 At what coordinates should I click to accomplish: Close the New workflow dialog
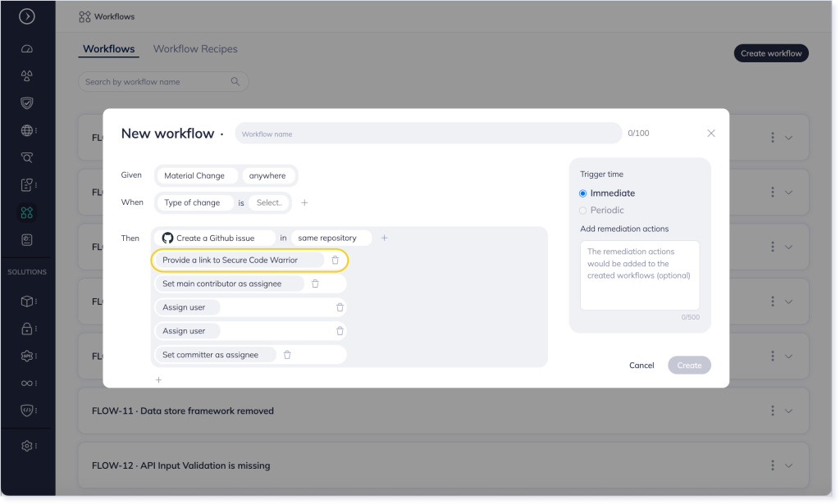(711, 134)
